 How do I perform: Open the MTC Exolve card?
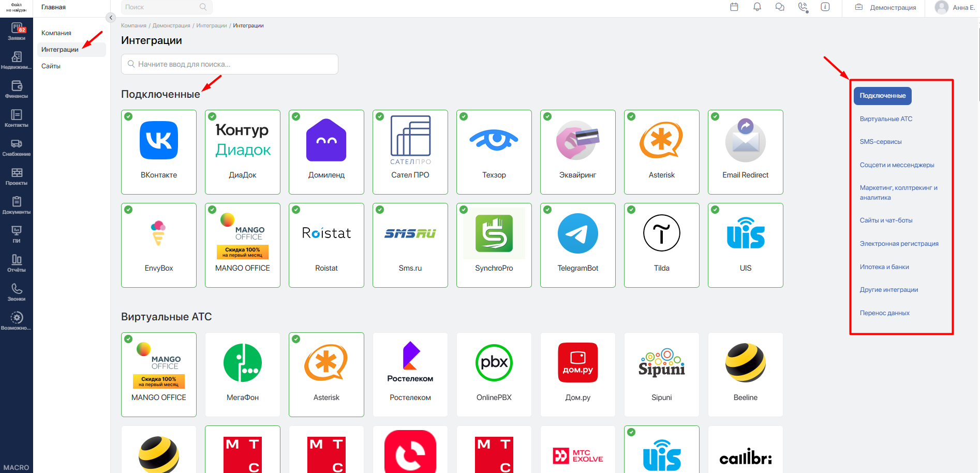(x=578, y=449)
